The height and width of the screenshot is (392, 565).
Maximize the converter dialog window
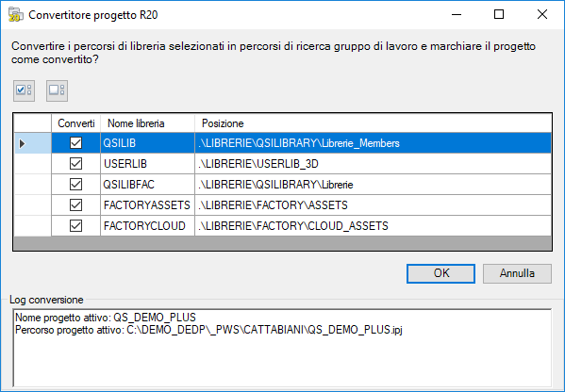point(499,14)
